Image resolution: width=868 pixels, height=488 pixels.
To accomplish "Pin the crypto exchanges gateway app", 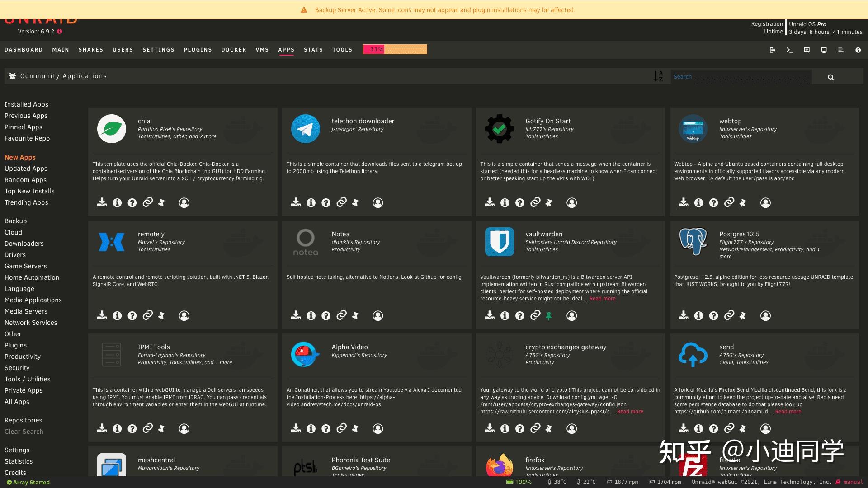I will (x=548, y=429).
